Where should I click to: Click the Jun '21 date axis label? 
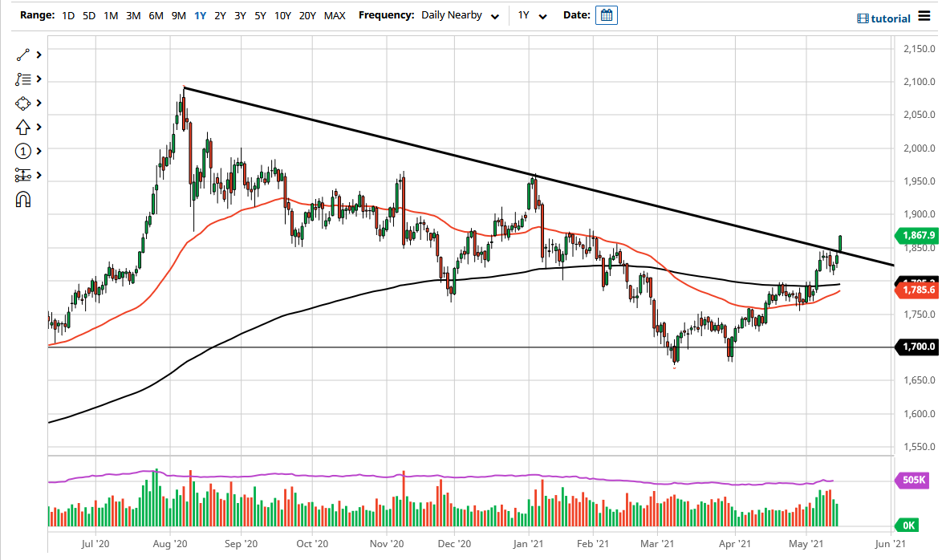(890, 544)
